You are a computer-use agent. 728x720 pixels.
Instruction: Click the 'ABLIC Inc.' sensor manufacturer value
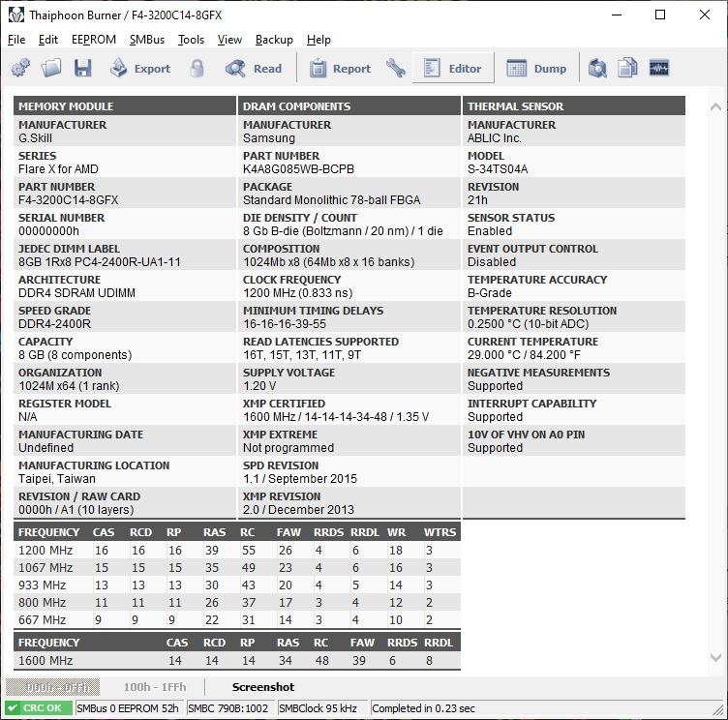[x=495, y=137]
